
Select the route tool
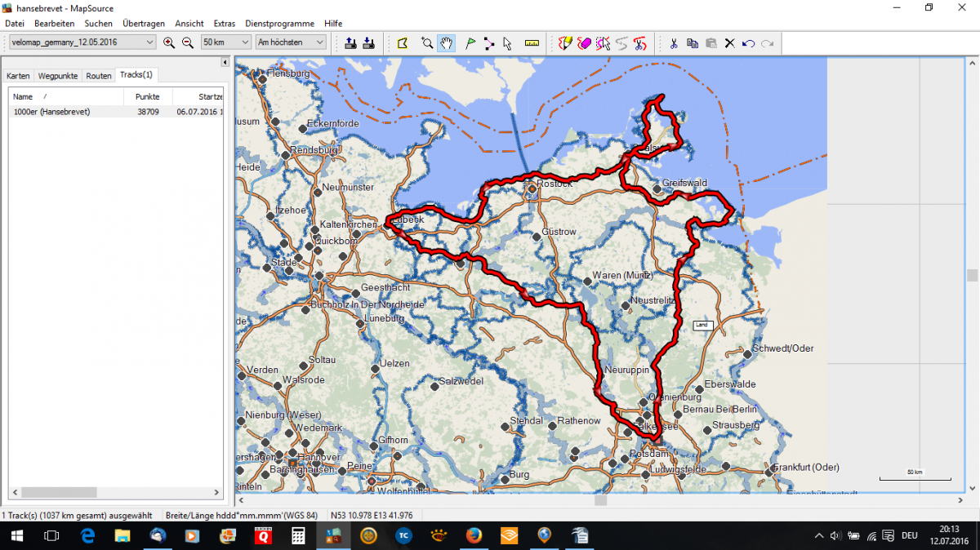[x=488, y=43]
